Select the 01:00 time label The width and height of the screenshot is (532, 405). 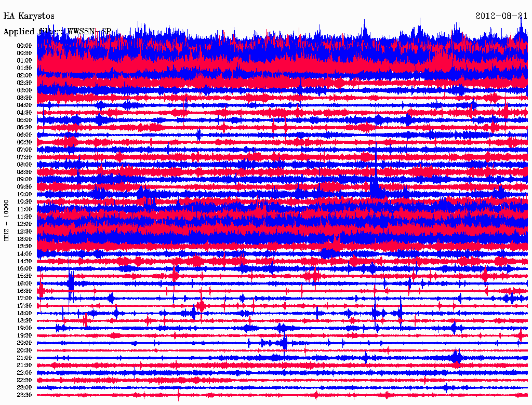tap(24, 60)
